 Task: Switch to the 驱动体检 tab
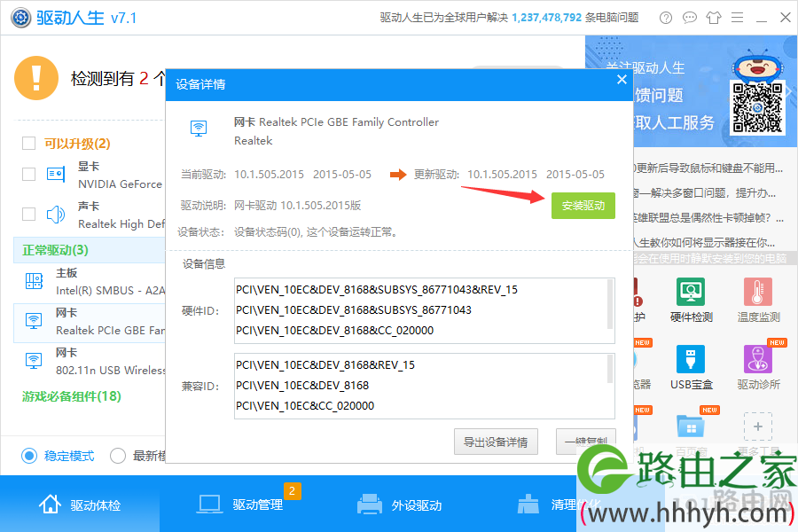(80, 505)
